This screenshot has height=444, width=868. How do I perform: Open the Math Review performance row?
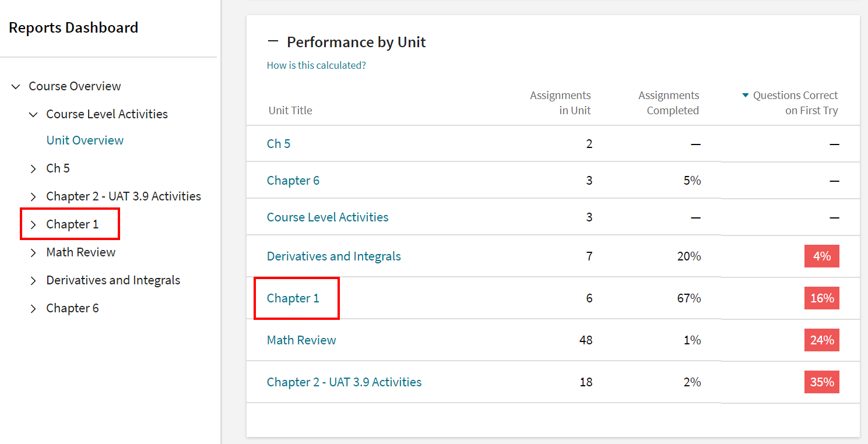301,340
